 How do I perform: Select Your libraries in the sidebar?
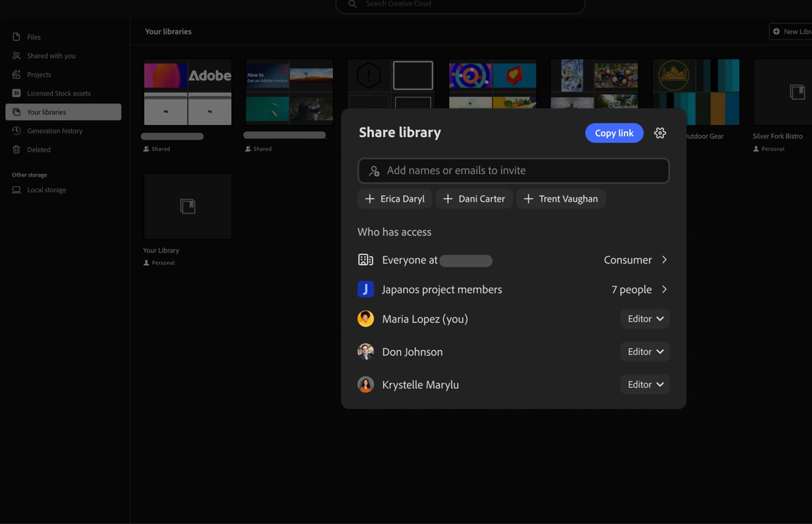tap(63, 112)
